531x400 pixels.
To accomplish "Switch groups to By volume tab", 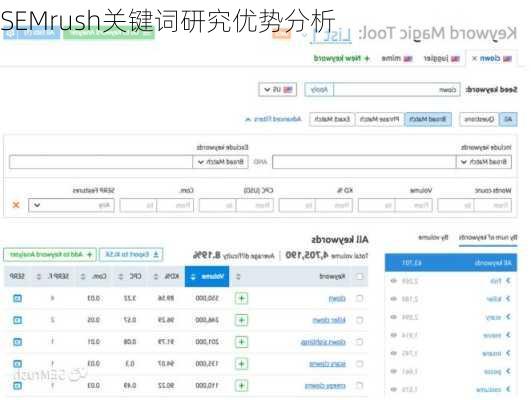I will [433, 237].
